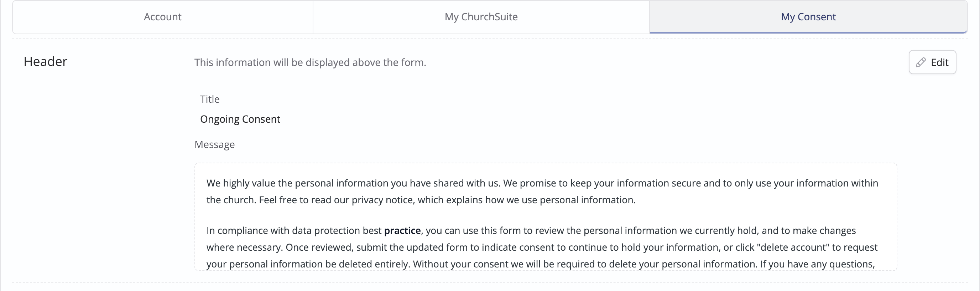Click the Message field label
Image resolution: width=980 pixels, height=291 pixels.
[x=215, y=145]
